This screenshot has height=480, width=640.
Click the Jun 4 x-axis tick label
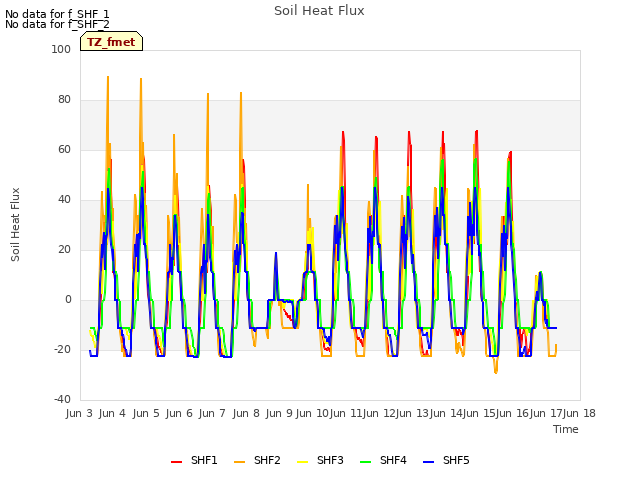[x=112, y=413]
